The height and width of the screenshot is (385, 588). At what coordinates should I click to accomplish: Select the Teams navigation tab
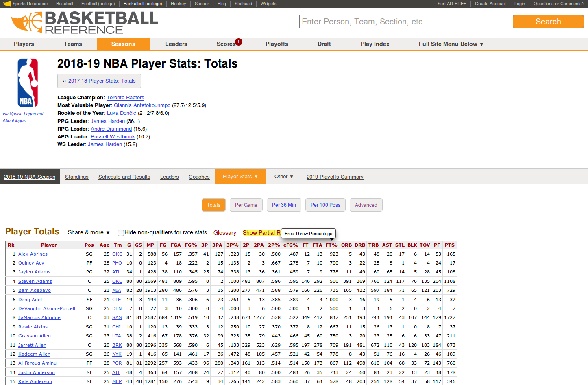73,44
